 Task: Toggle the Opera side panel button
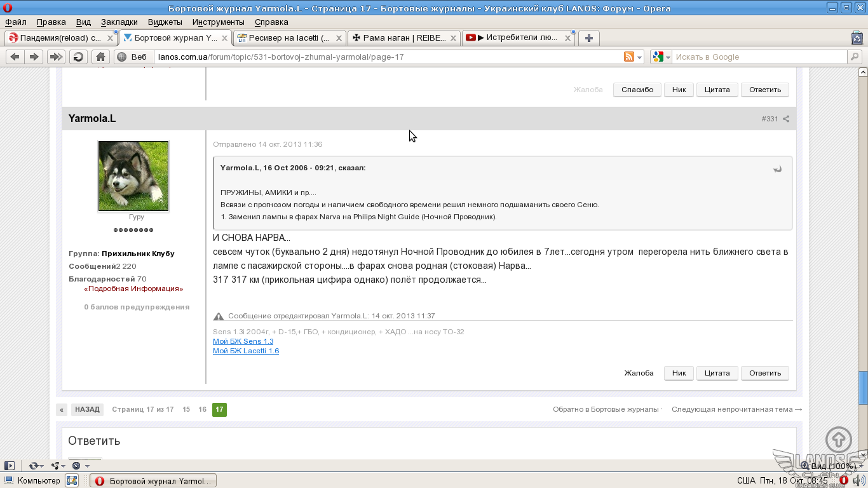[x=10, y=466]
